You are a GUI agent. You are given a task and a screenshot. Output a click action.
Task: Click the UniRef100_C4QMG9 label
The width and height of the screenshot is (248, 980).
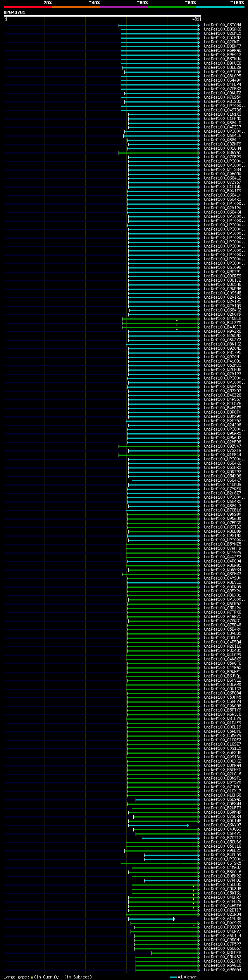[x=222, y=485]
